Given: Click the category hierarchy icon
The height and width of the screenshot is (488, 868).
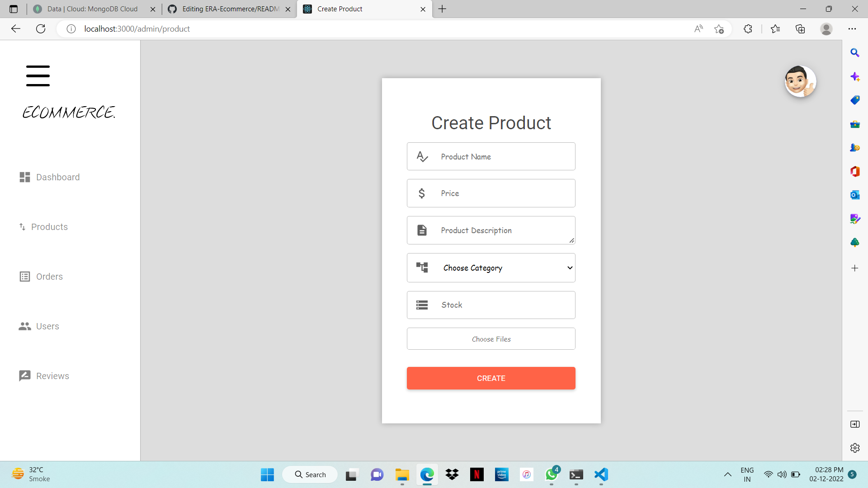Looking at the screenshot, I should click(x=422, y=267).
